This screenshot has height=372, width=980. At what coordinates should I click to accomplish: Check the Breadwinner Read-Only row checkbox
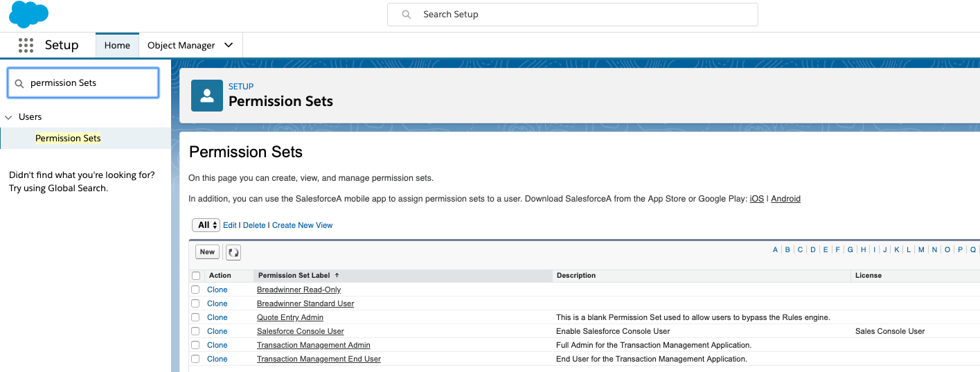195,290
